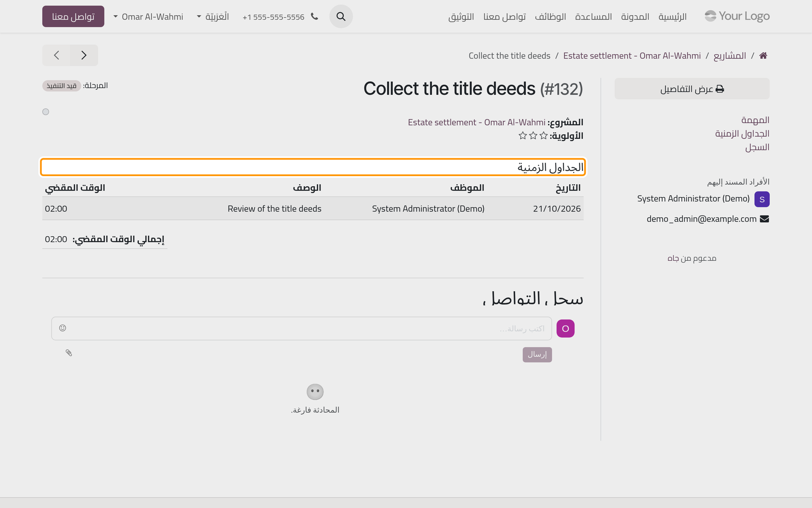Click عرض التفاصيل print button

pyautogui.click(x=692, y=89)
